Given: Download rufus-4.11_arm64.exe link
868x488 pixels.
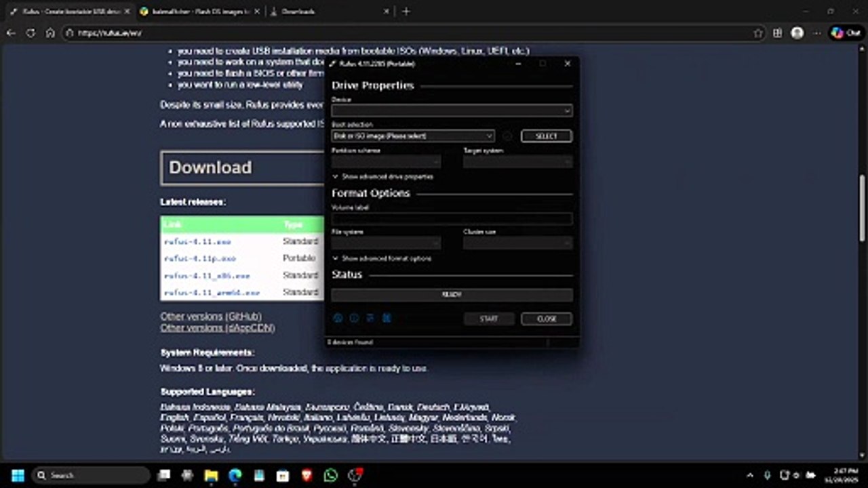Looking at the screenshot, I should [212, 292].
